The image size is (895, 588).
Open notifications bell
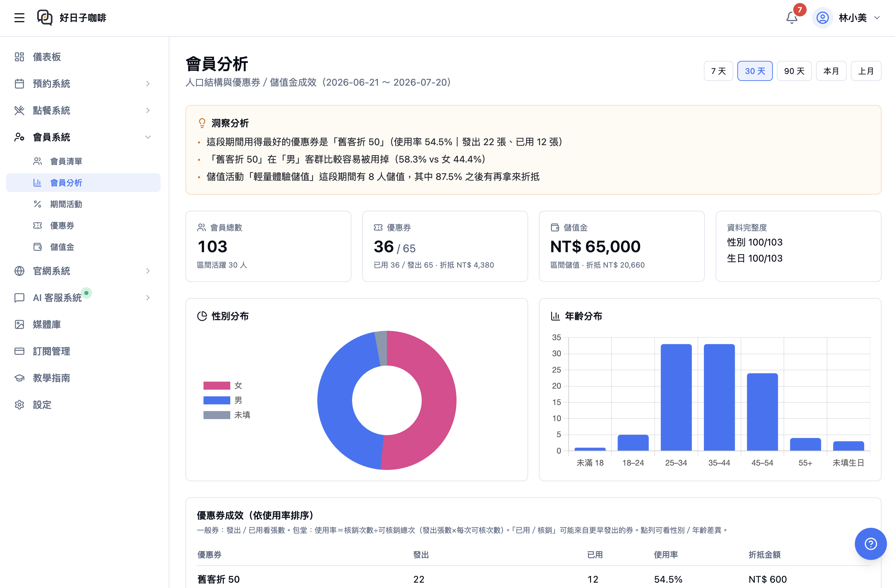[792, 18]
